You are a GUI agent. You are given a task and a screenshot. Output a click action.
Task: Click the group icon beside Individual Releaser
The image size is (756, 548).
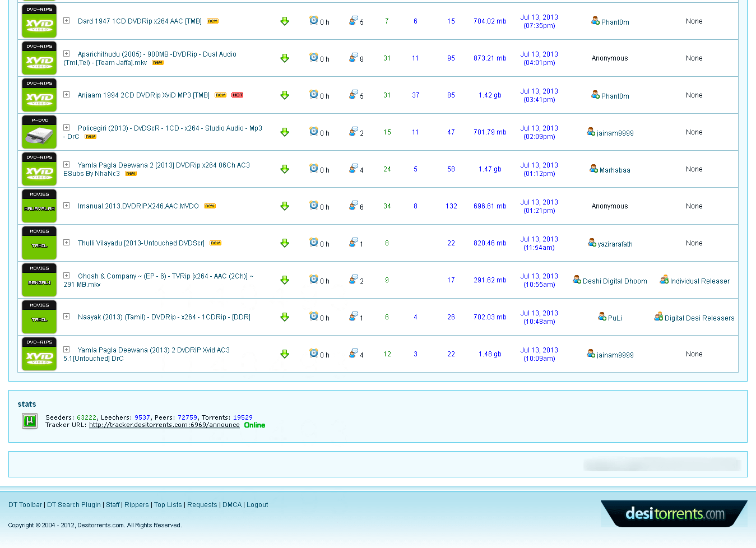pyautogui.click(x=664, y=280)
